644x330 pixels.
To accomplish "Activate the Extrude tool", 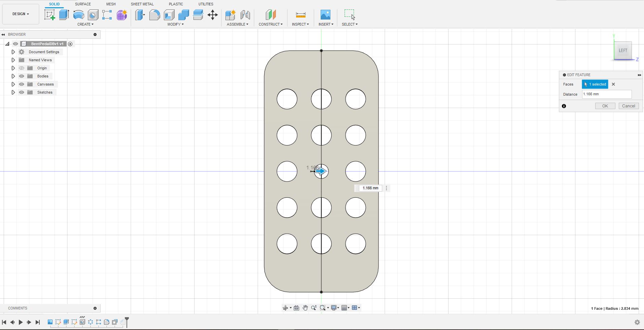I will coord(64,15).
